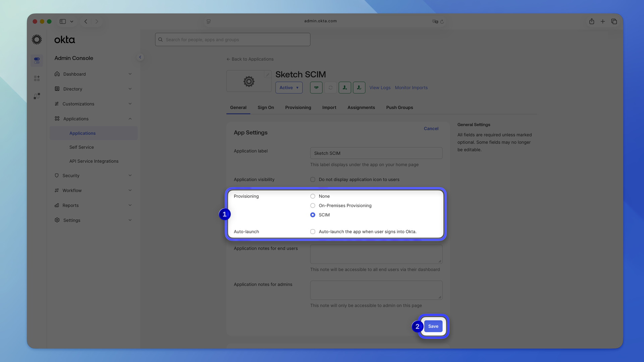Expand the Workflow menu chevron
Screen dimensions: 644x362
point(130,190)
